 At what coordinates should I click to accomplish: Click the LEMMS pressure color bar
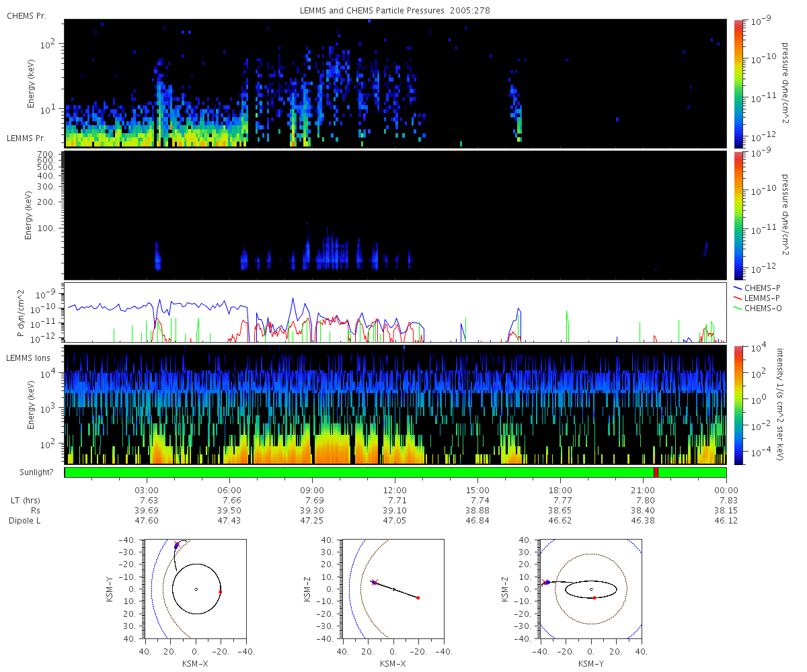pos(738,215)
